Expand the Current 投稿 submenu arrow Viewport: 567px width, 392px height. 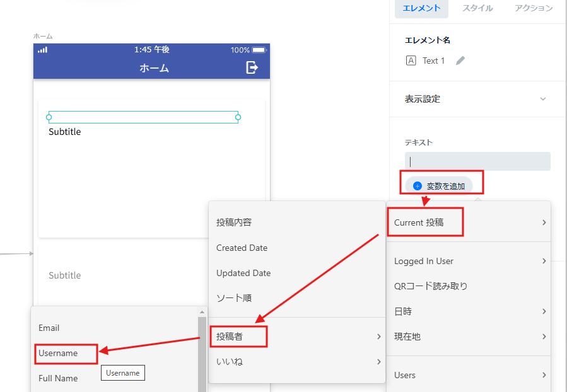coord(544,222)
